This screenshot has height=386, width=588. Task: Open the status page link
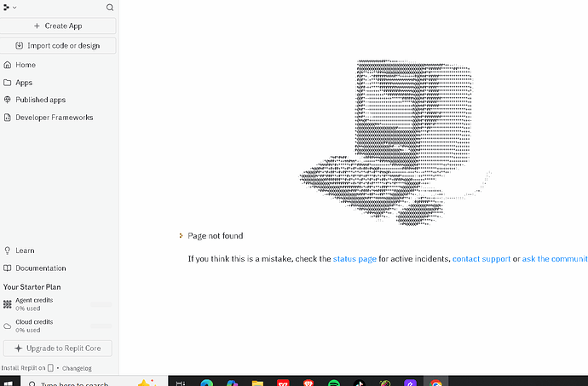pos(355,259)
